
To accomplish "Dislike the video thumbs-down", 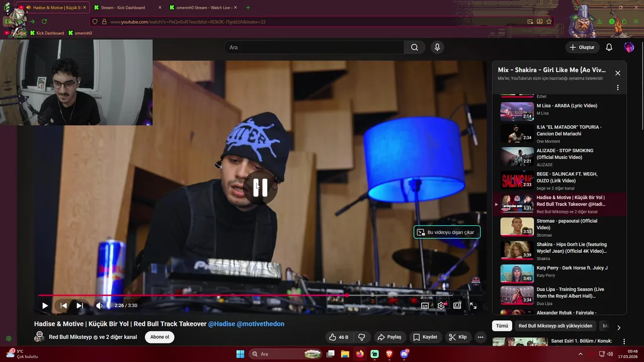I will (362, 337).
